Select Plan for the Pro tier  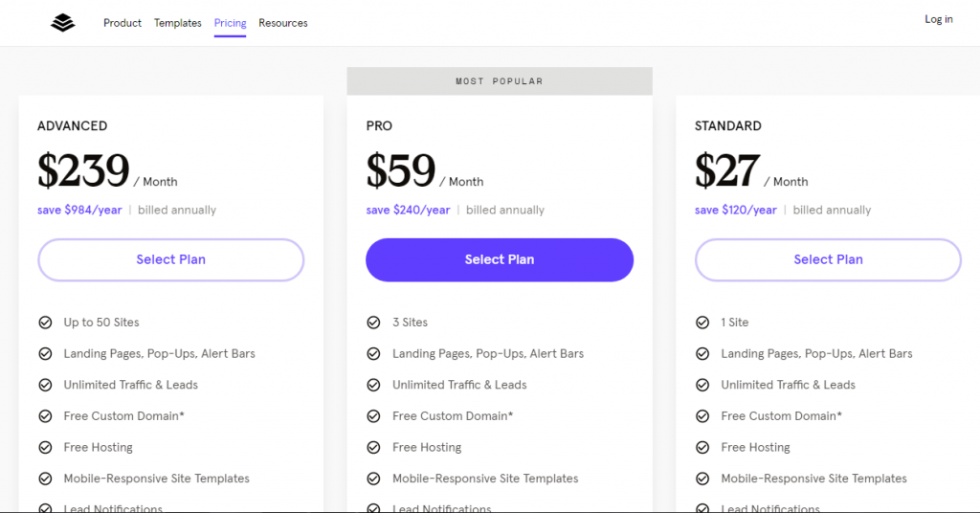coord(500,259)
